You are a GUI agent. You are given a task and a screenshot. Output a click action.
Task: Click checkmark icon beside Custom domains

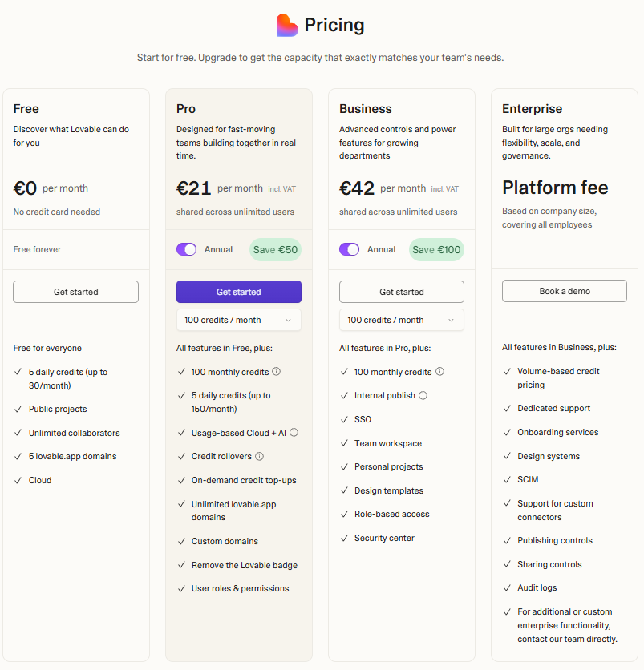click(x=181, y=541)
